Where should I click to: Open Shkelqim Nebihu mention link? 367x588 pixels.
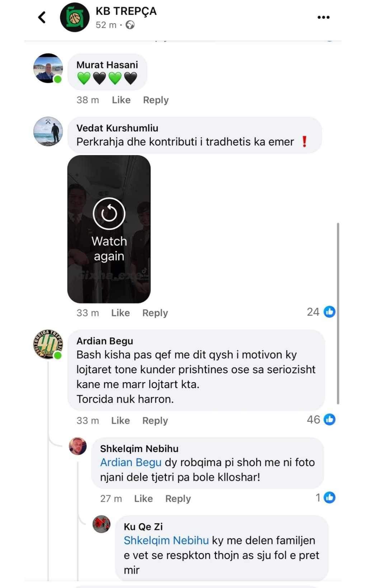(x=166, y=540)
